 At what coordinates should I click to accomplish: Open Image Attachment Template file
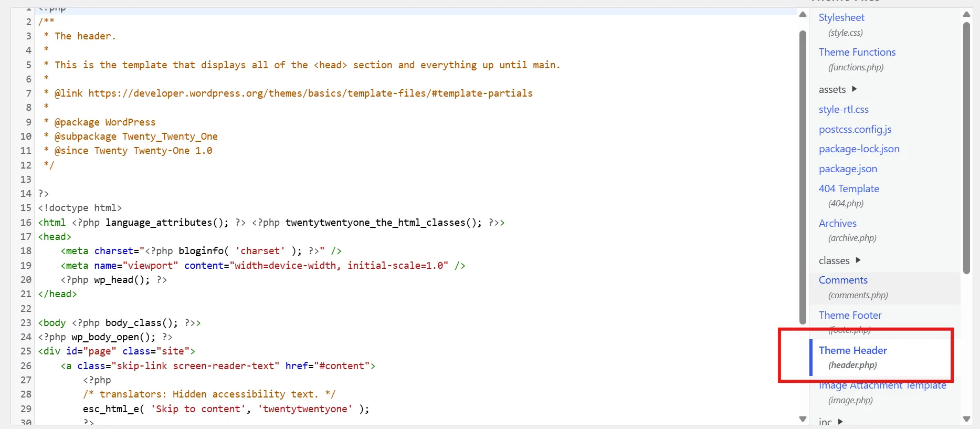click(x=882, y=385)
